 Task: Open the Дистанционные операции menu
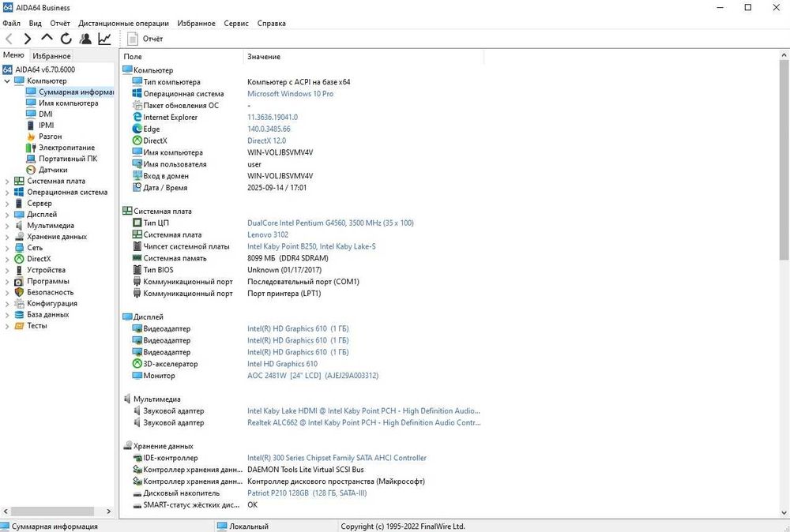coord(123,23)
